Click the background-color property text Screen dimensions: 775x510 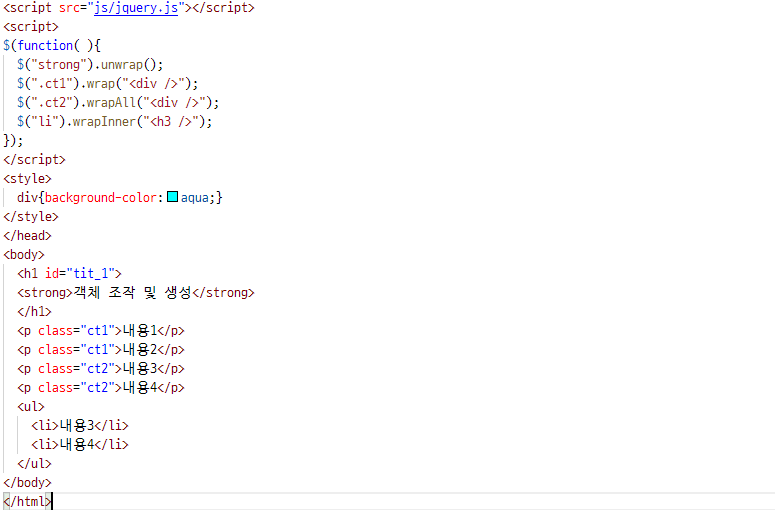pyautogui.click(x=101, y=198)
